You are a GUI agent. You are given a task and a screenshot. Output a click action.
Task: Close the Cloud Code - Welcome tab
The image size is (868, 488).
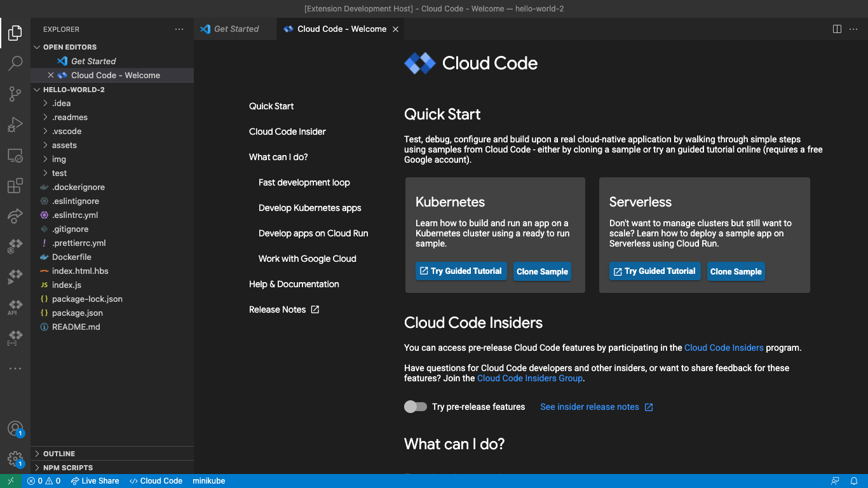click(395, 29)
